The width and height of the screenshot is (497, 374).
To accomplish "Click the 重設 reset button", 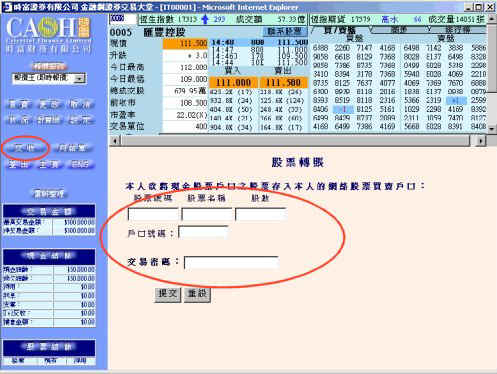I will tap(197, 294).
